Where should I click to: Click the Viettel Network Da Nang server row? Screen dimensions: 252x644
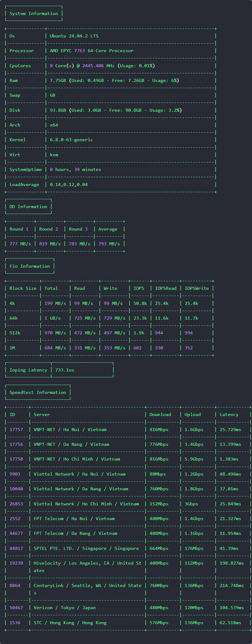click(x=81, y=489)
